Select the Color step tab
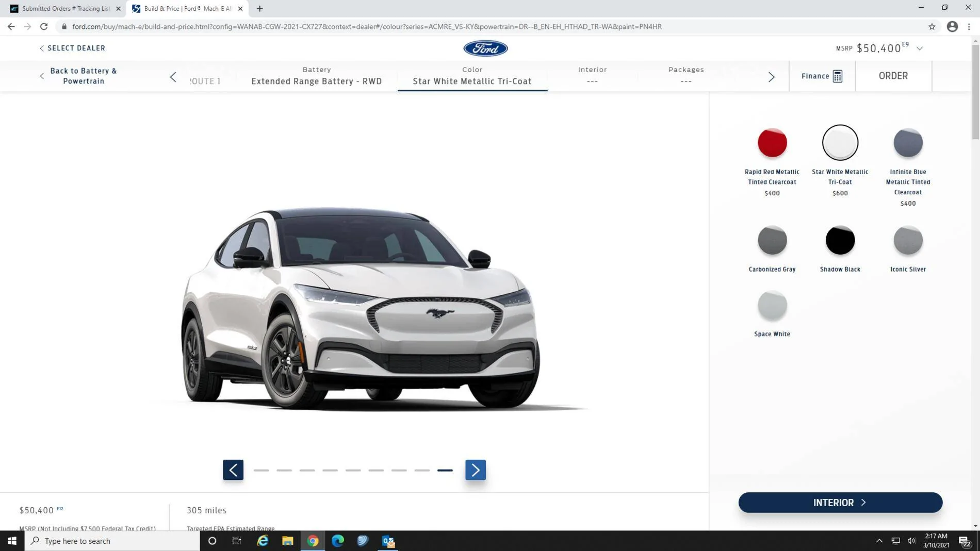 (472, 76)
